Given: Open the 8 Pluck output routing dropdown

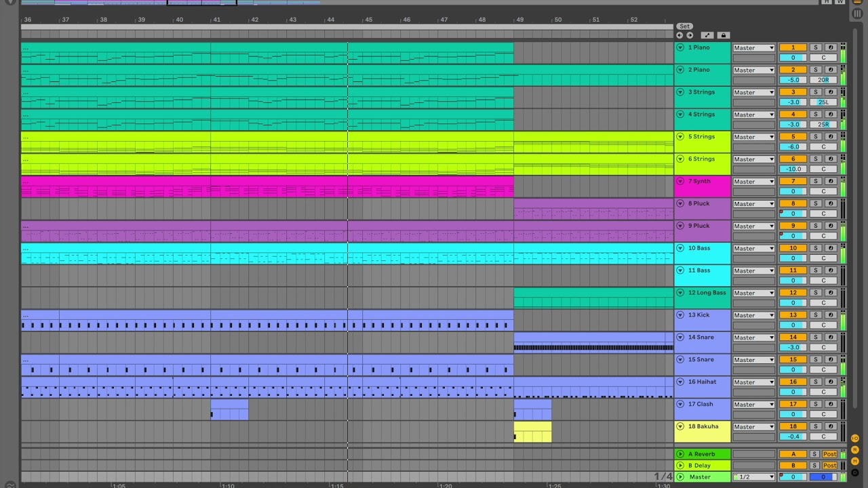Looking at the screenshot, I should pyautogui.click(x=753, y=204).
